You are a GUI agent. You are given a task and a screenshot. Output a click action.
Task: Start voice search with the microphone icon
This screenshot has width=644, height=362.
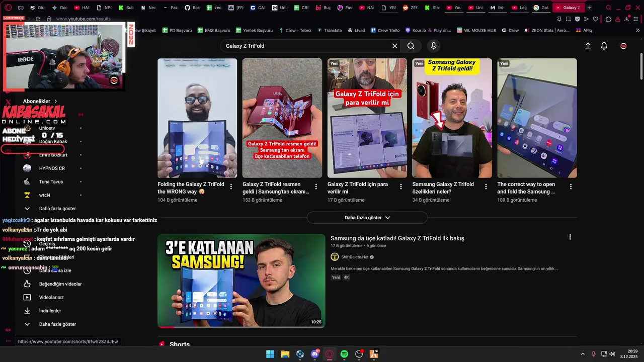[434, 46]
